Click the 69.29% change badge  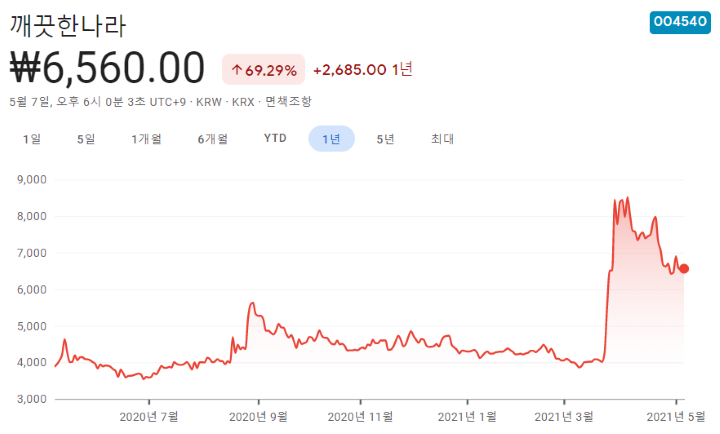[x=264, y=70]
